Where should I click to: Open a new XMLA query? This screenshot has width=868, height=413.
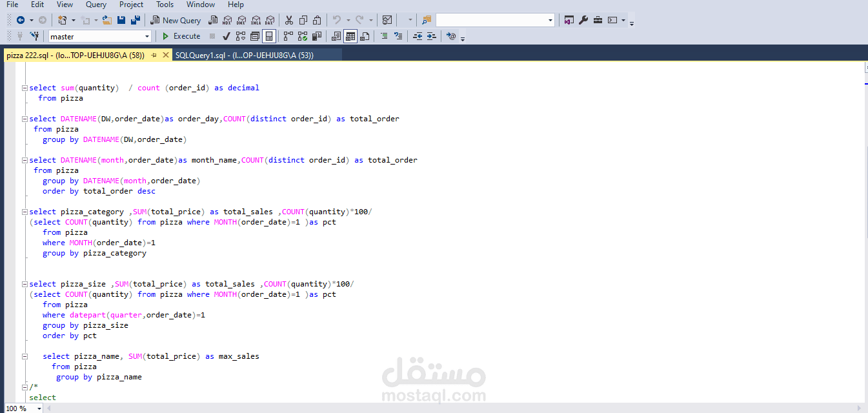[256, 20]
